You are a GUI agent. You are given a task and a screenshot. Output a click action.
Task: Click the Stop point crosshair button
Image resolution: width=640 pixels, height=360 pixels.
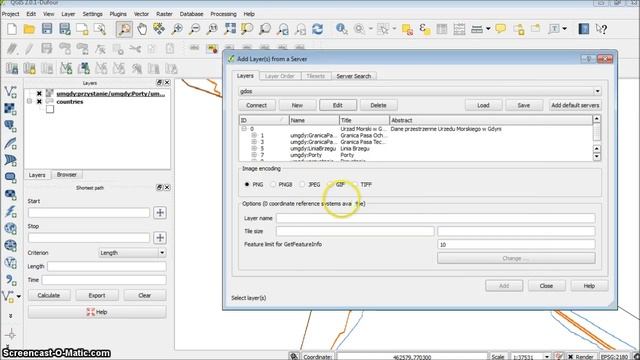click(x=160, y=238)
